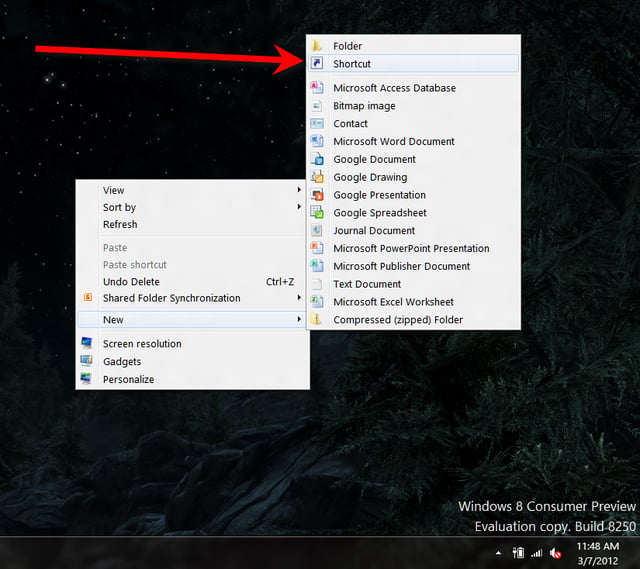Select Microsoft Access Database entry
Viewport: 640px width, 569px height.
pos(413,88)
